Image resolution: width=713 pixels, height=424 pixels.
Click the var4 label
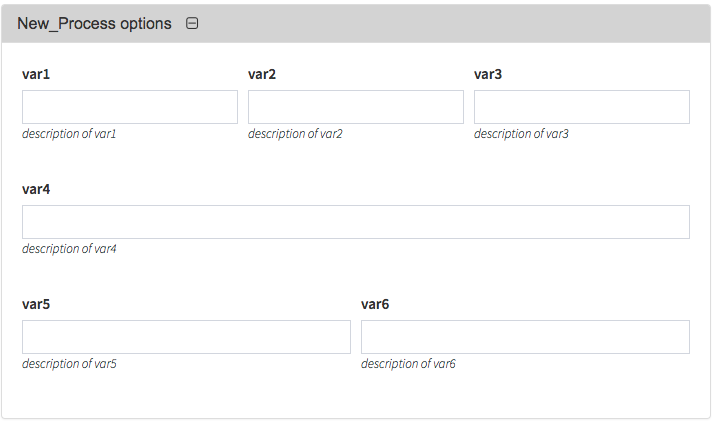coord(36,189)
